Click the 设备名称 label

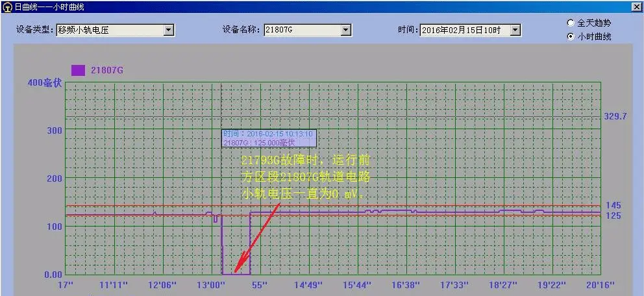(x=242, y=30)
